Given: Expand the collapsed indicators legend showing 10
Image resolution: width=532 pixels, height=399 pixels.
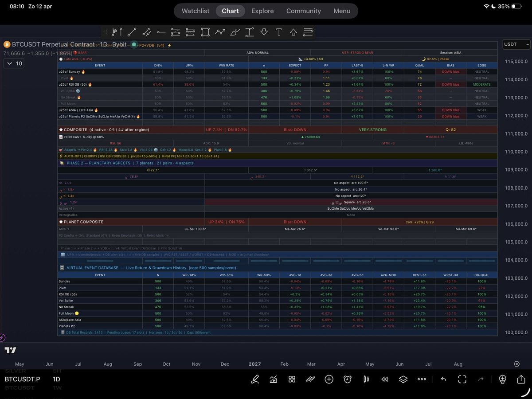Looking at the screenshot, I should (15, 63).
